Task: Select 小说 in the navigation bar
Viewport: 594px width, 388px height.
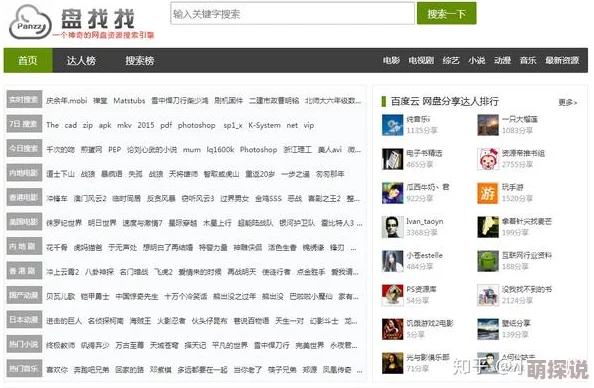Action: tap(477, 60)
